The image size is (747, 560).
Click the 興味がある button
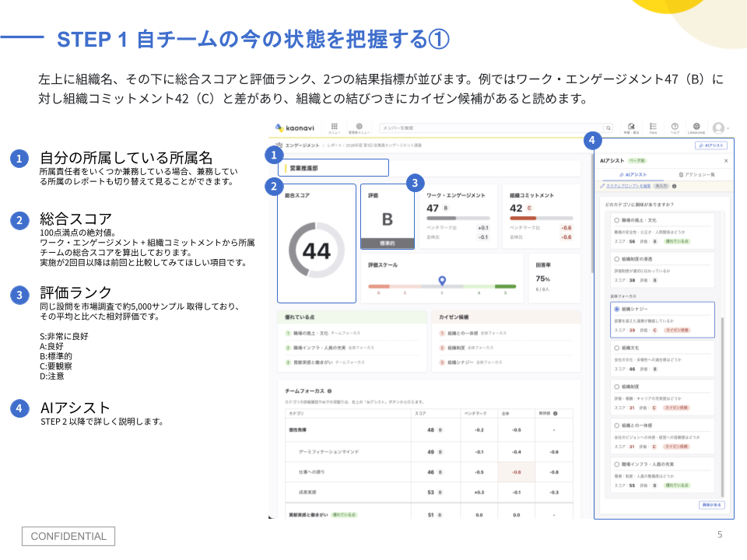712,505
